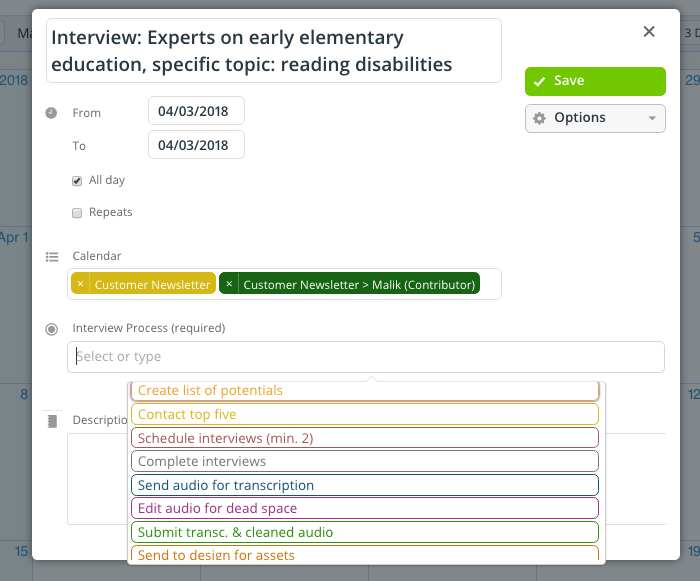The width and height of the screenshot is (700, 581).
Task: Open the Interview Process select field
Action: coord(365,357)
